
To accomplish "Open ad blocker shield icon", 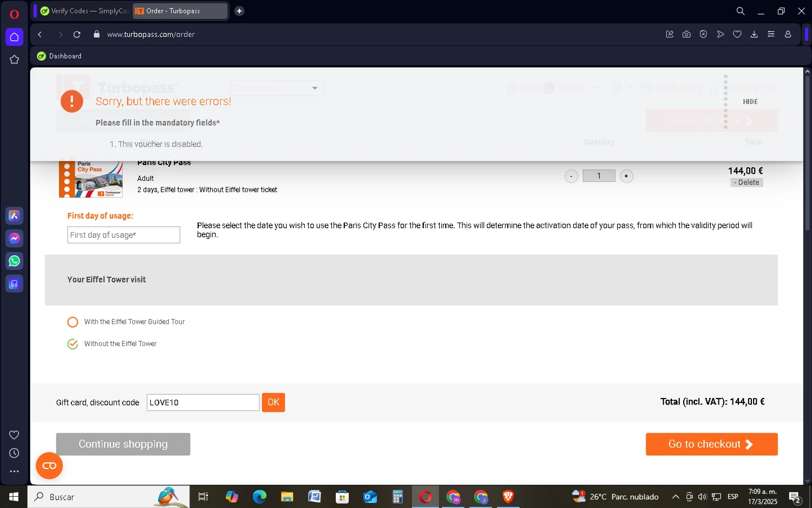I will tap(703, 34).
